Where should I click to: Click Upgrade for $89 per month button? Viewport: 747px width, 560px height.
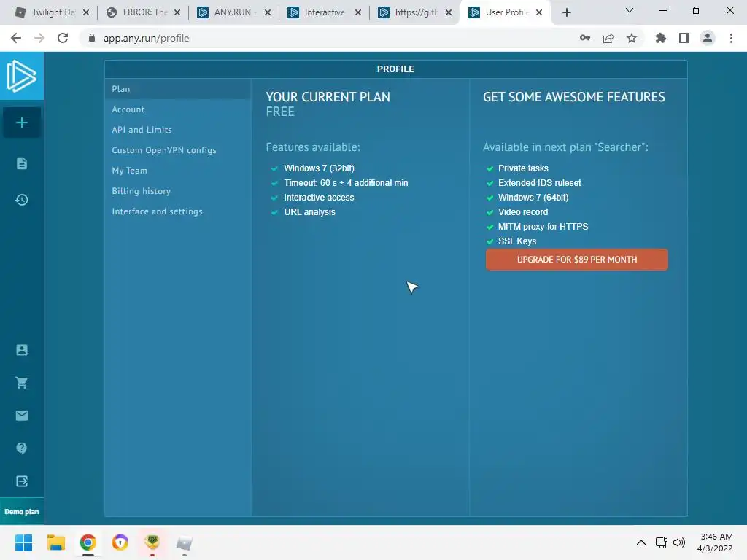click(x=576, y=260)
